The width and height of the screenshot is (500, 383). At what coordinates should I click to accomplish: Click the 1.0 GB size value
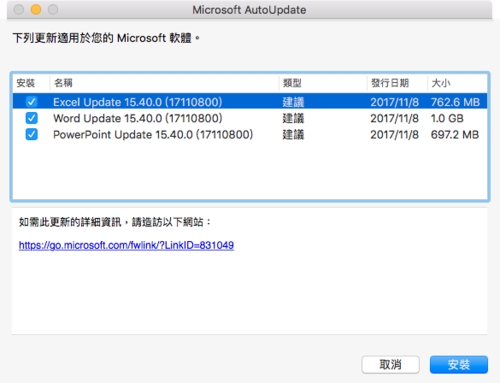pos(447,118)
